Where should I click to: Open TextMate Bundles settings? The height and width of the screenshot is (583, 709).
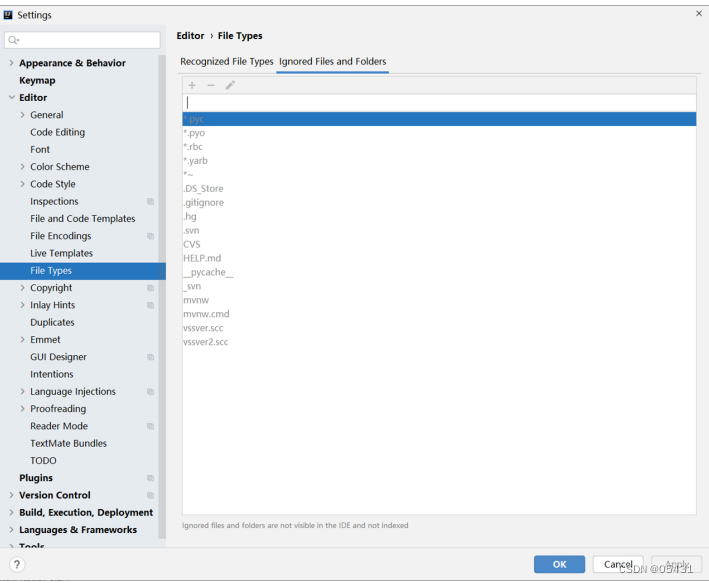(x=68, y=443)
